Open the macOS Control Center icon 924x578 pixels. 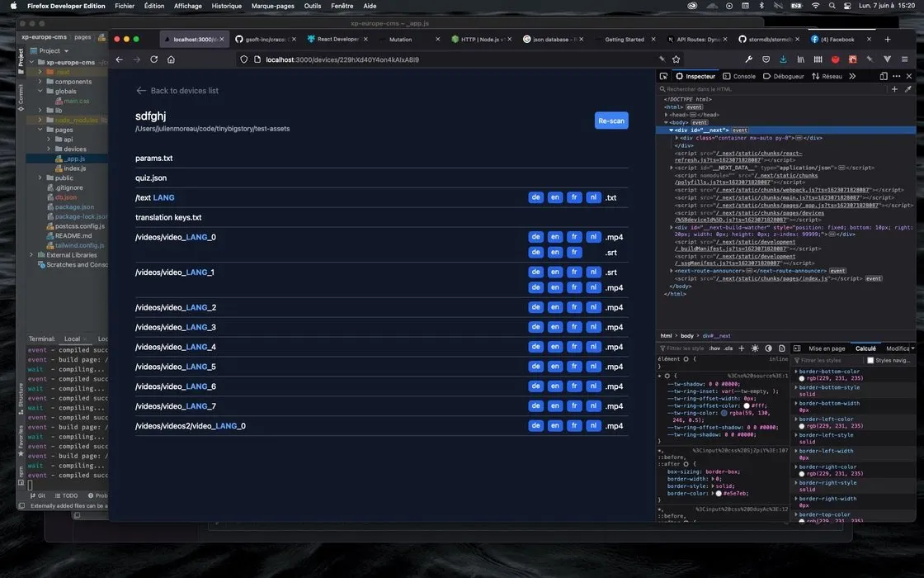tap(847, 6)
